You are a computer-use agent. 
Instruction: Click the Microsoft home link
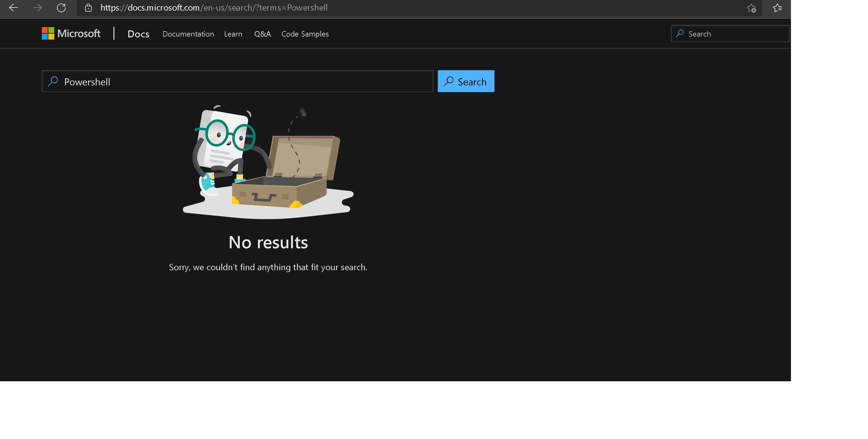pos(71,33)
